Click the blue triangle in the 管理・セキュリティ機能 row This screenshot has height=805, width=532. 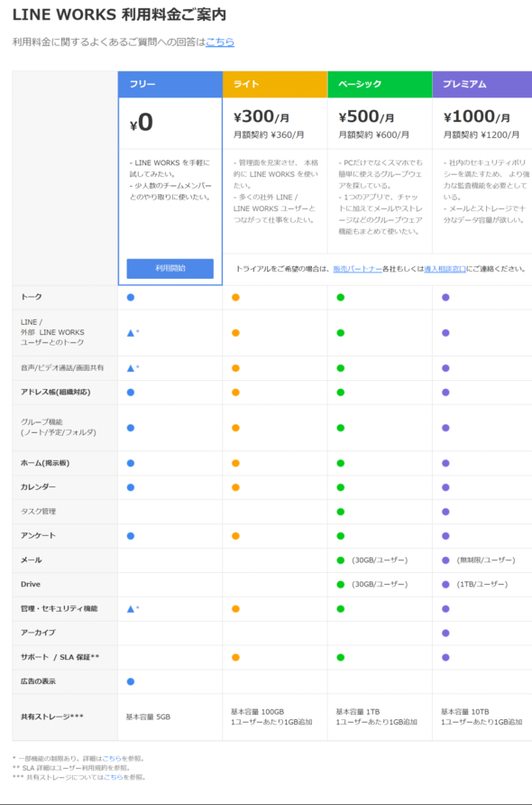[131, 609]
